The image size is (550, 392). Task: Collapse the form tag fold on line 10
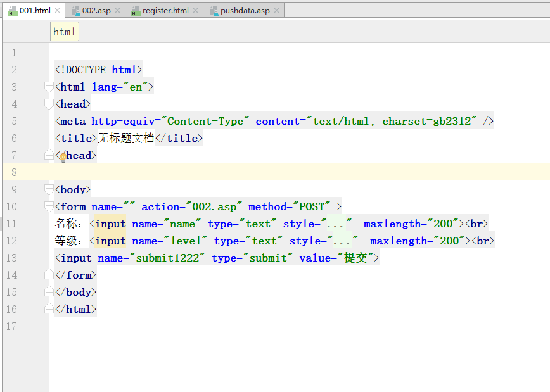point(49,206)
